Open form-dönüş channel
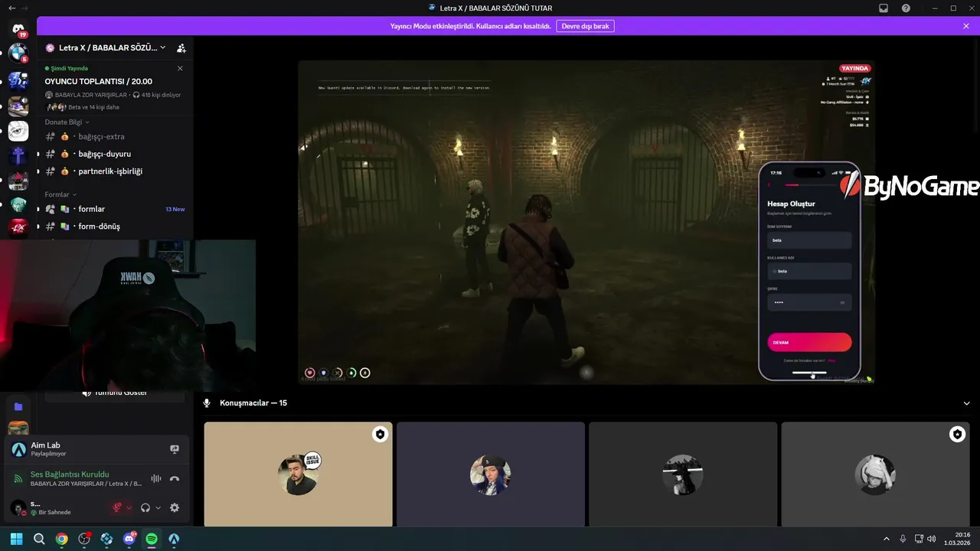 [115, 227]
